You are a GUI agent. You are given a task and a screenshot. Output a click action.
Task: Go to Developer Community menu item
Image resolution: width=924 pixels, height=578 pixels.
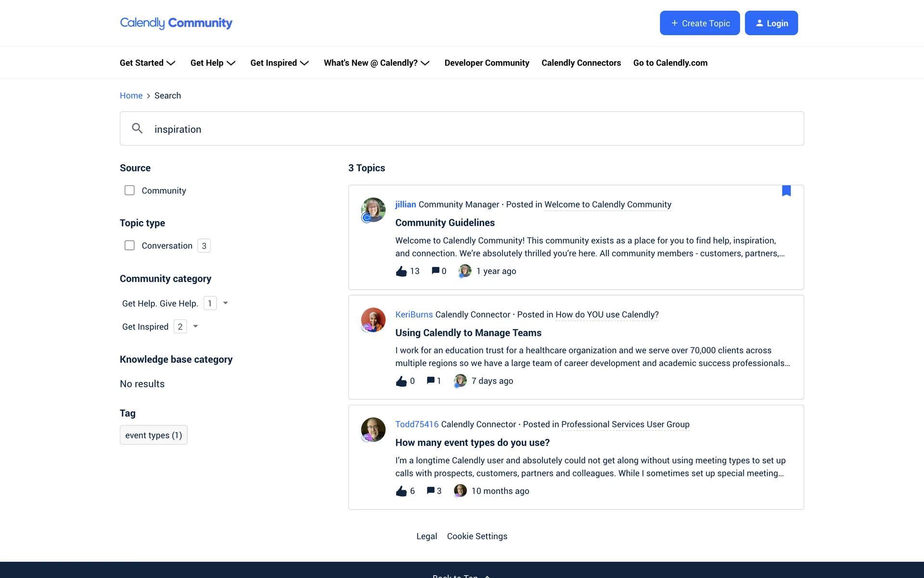pyautogui.click(x=487, y=63)
